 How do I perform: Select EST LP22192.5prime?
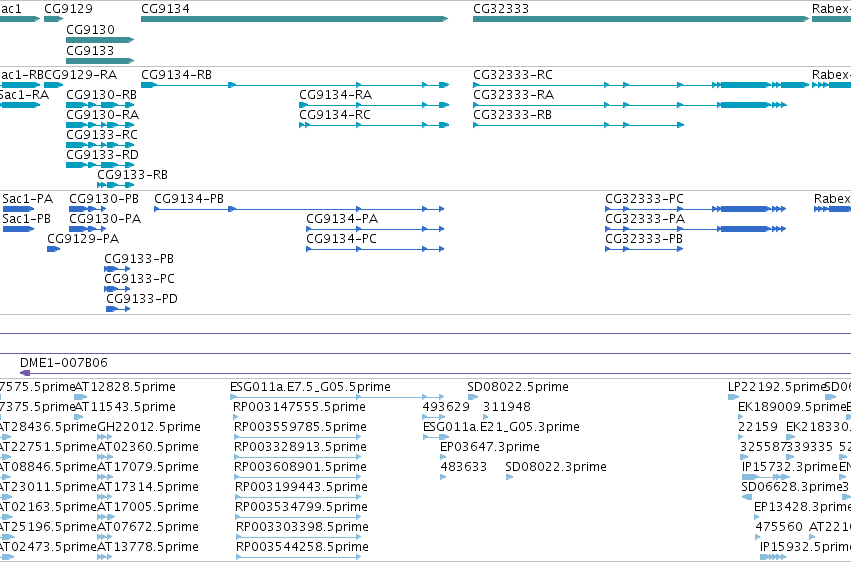(x=777, y=387)
